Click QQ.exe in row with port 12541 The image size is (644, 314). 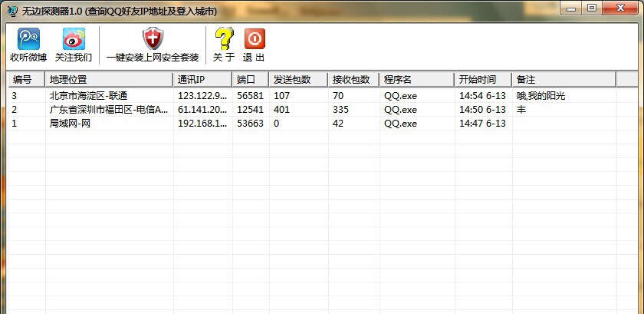point(400,110)
